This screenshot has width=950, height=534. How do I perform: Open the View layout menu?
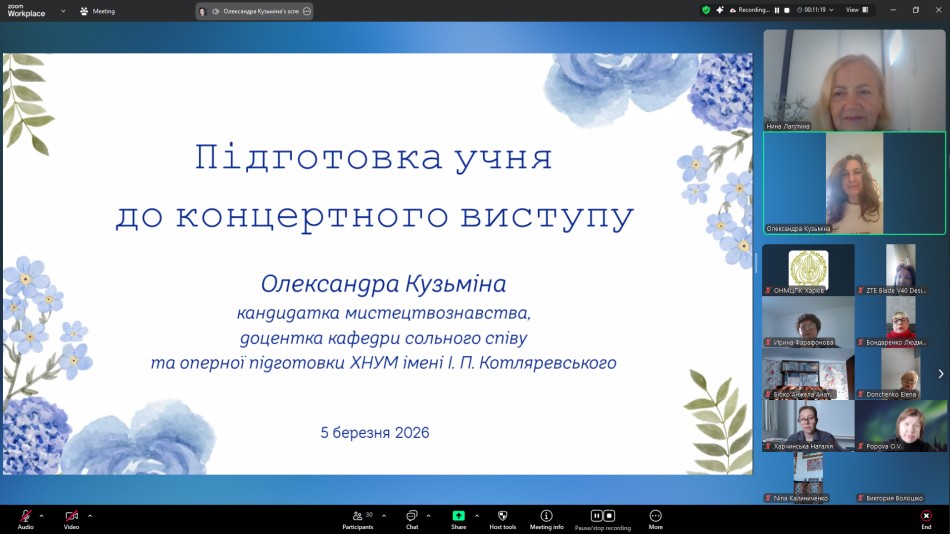[857, 10]
